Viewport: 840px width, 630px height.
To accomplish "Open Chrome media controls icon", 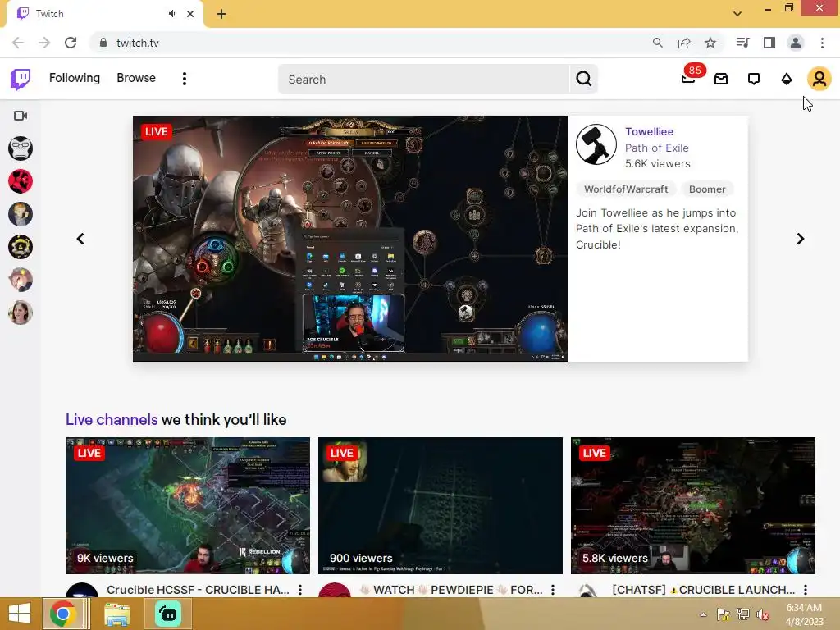I will [x=742, y=43].
